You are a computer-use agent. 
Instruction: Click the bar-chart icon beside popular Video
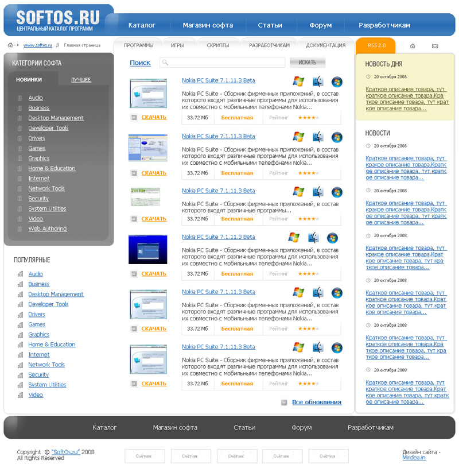(20, 395)
